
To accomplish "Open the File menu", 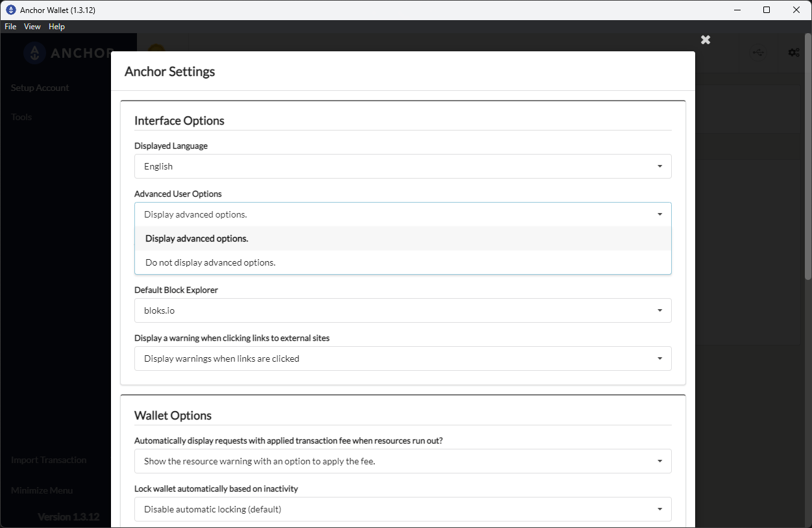I will [x=10, y=26].
